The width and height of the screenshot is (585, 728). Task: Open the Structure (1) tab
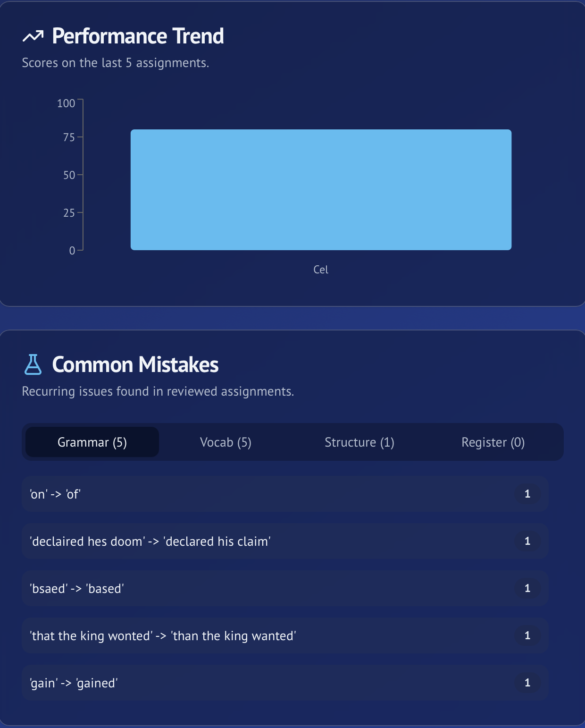click(359, 442)
